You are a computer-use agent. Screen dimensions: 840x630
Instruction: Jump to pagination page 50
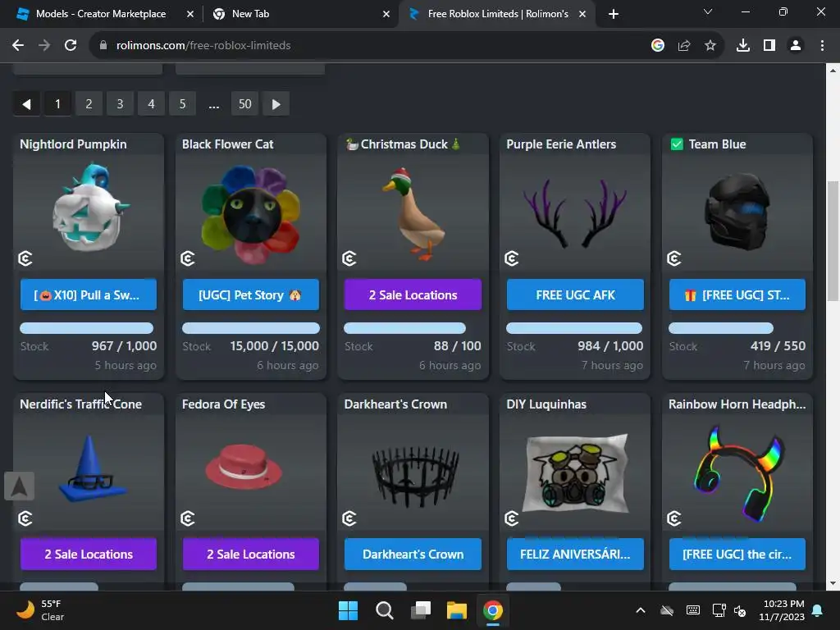pyautogui.click(x=244, y=104)
